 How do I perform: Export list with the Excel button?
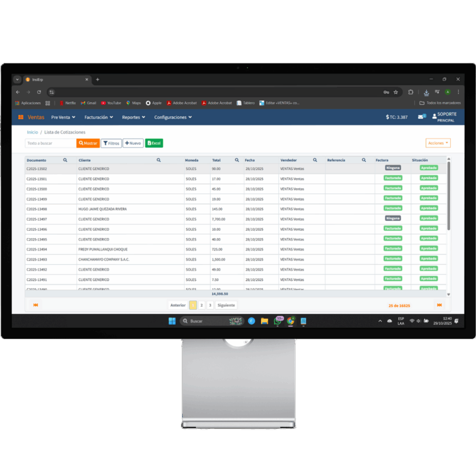tap(154, 143)
